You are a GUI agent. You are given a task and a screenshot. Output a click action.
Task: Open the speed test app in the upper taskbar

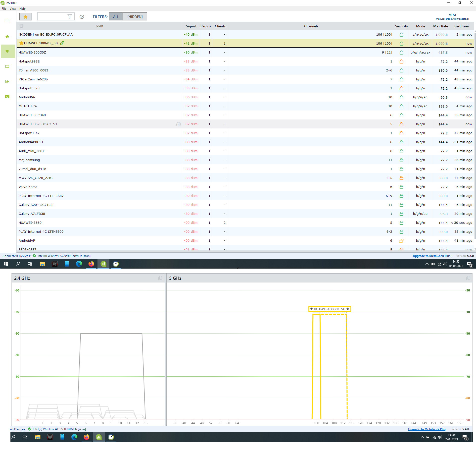point(116,264)
